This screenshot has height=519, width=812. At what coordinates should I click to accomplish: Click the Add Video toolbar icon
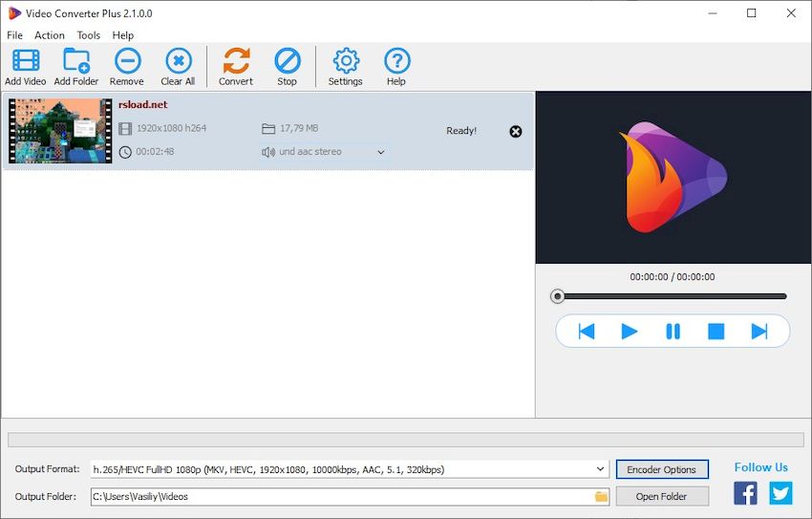(26, 60)
